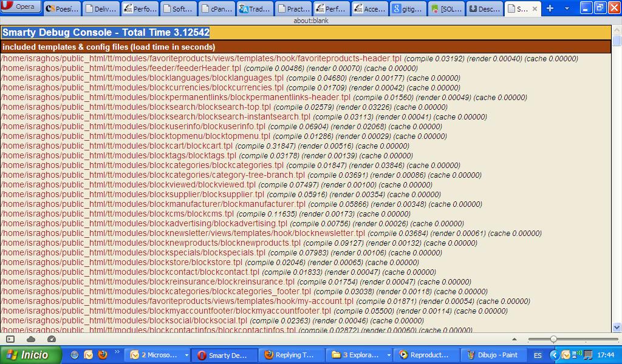Click the blockreinsurance.tpl row
Image resolution: width=622 pixels, height=364 pixels.
pyautogui.click(x=236, y=281)
